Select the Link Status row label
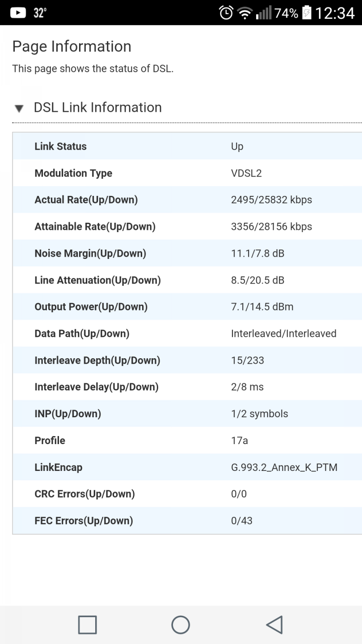The image size is (362, 644). [60, 146]
